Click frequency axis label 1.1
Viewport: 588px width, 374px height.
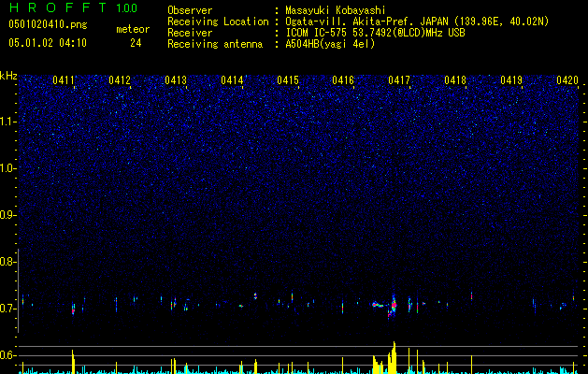[x=8, y=122]
